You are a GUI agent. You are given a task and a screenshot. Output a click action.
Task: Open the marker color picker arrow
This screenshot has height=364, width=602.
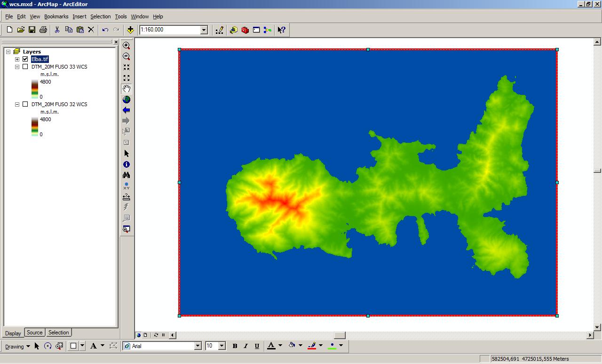point(341,346)
